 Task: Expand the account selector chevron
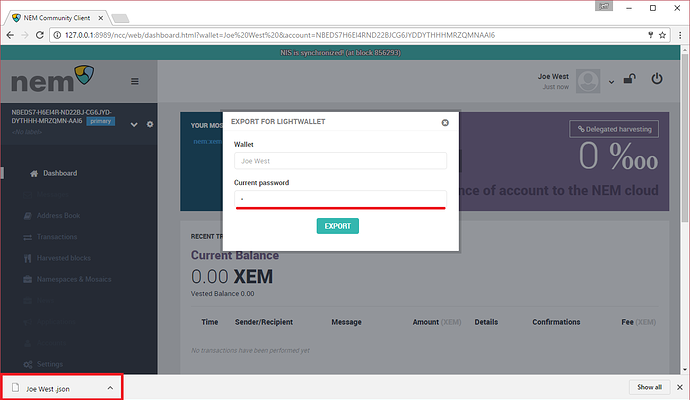click(134, 125)
